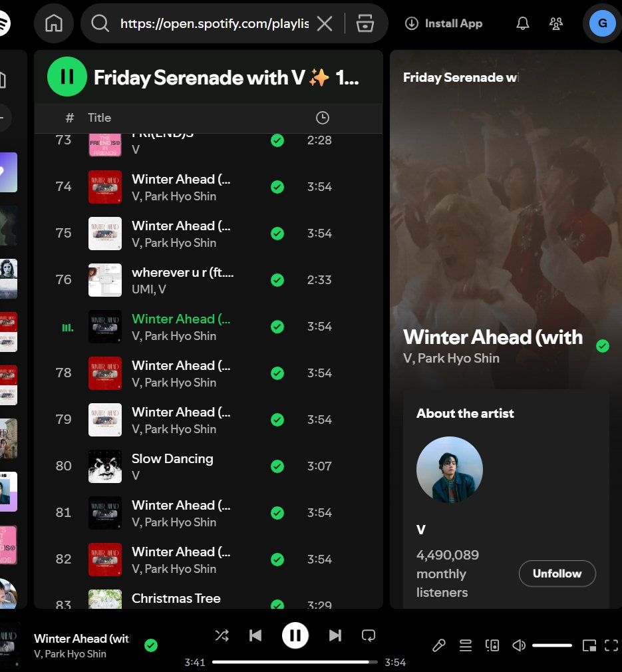Open the Connect to a device picker
622x672 pixels.
(x=492, y=645)
